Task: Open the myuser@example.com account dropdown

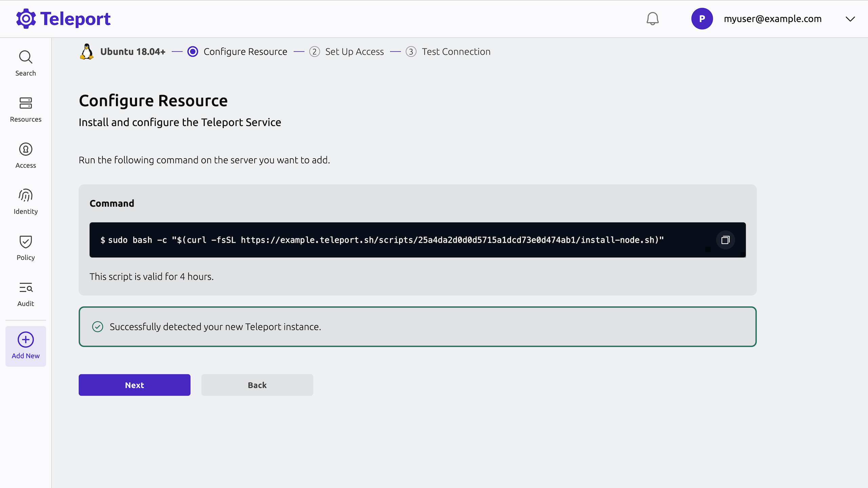Action: pos(772,19)
